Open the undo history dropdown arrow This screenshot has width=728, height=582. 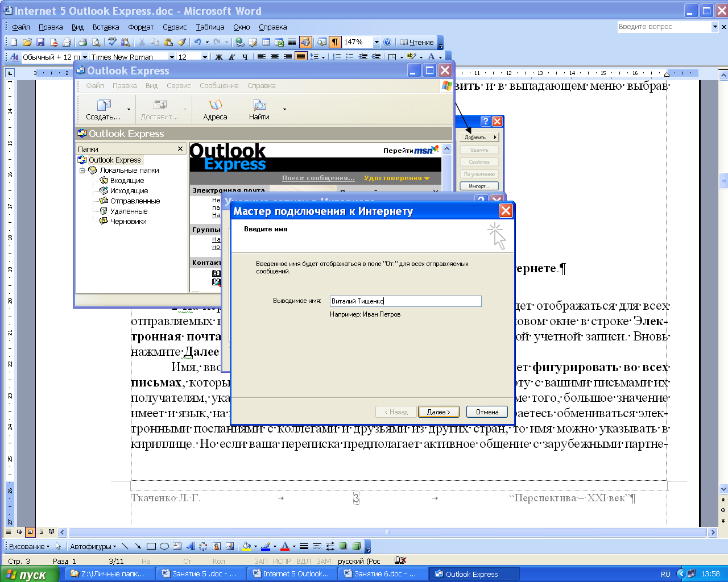coord(207,42)
